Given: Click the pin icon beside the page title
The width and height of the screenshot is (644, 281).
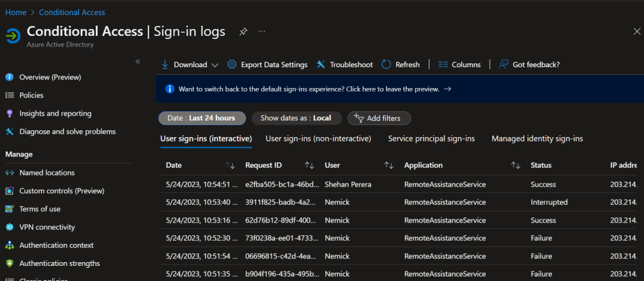Looking at the screenshot, I should [242, 31].
